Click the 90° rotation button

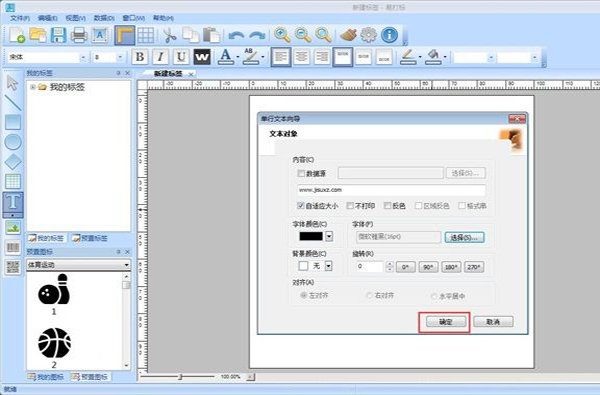[428, 267]
